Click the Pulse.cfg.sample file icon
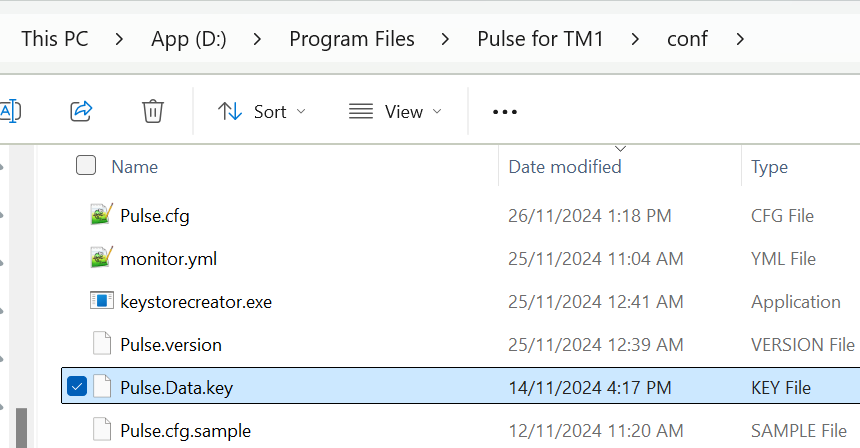Screen dimensions: 860x448 (x=101, y=431)
